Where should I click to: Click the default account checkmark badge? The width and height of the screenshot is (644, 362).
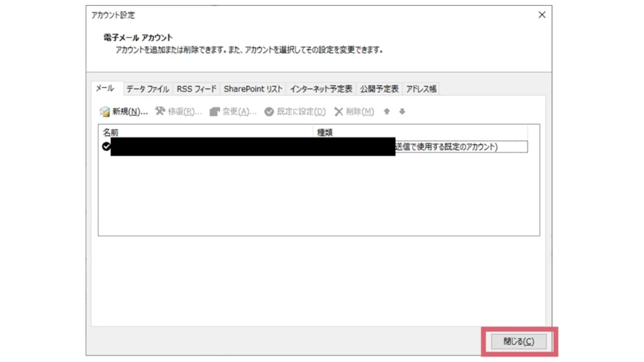tap(106, 146)
